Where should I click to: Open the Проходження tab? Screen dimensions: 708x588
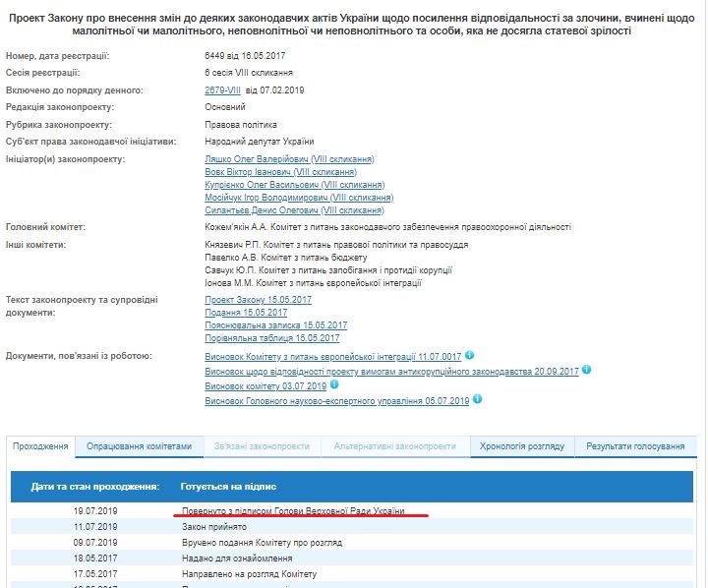pos(40,446)
